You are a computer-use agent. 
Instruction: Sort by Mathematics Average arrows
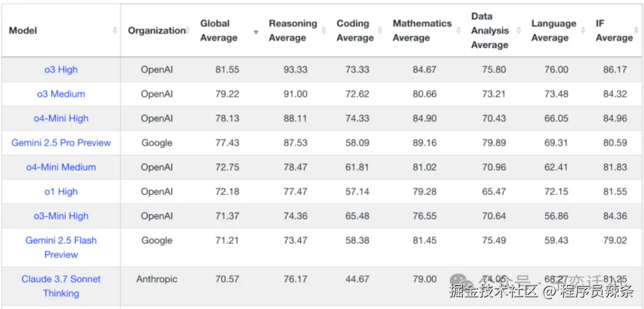[458, 31]
